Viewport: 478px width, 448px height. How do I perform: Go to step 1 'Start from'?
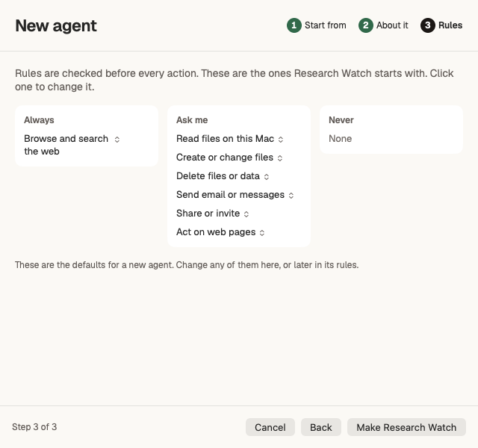pyautogui.click(x=317, y=25)
